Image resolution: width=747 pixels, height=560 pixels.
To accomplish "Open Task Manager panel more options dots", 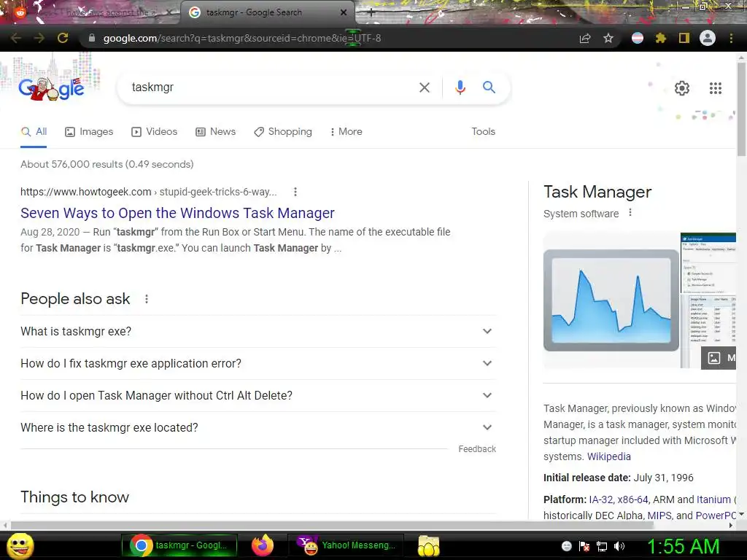I will [630, 213].
